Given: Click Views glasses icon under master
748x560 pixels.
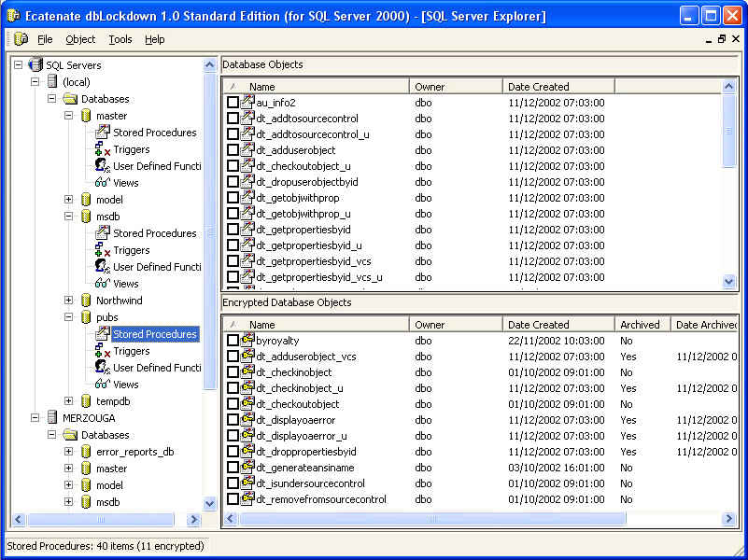Looking at the screenshot, I should click(103, 183).
